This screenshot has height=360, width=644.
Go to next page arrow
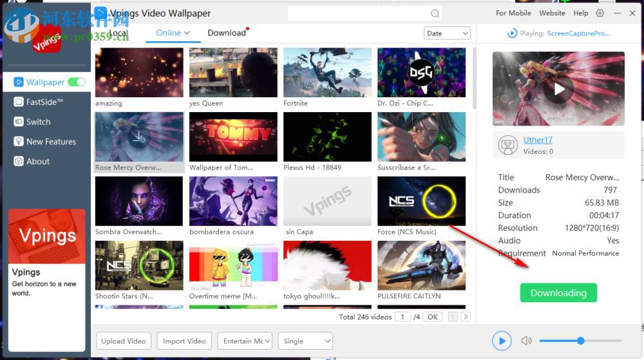click(466, 317)
